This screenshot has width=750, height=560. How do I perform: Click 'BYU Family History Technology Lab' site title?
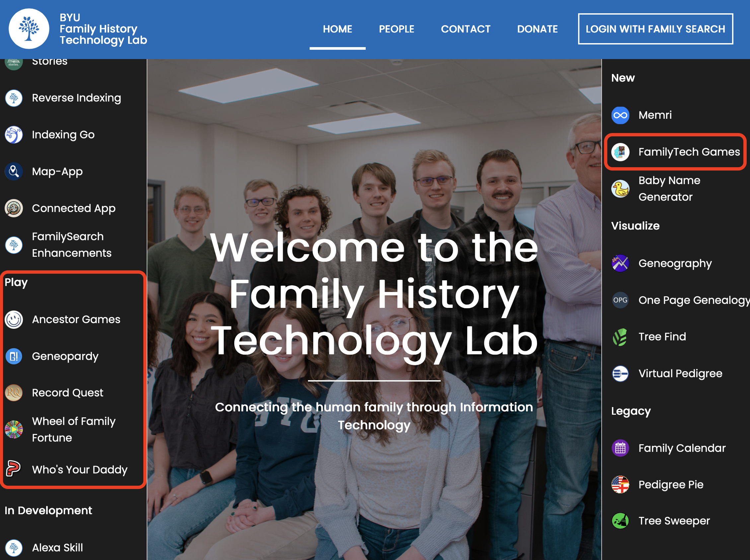[104, 29]
